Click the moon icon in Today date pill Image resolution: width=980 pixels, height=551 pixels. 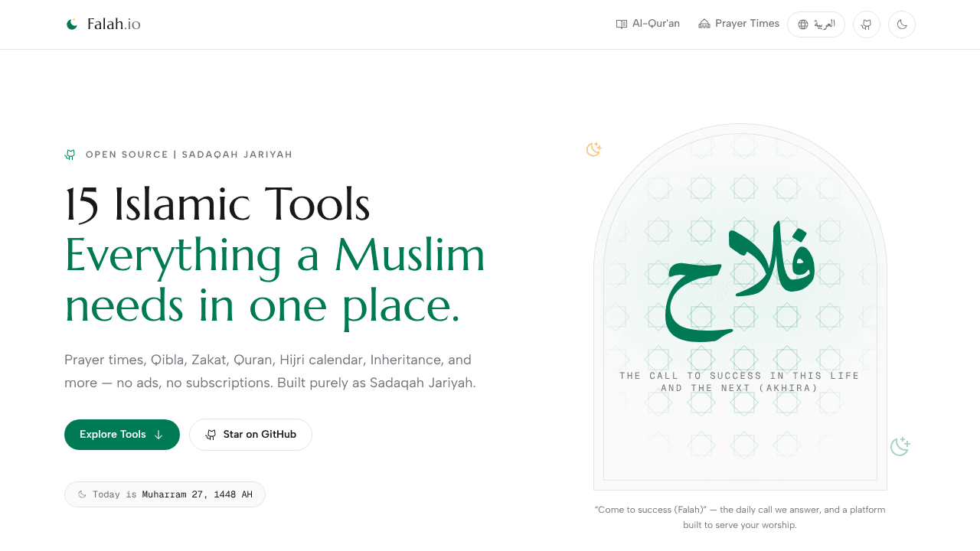83,494
